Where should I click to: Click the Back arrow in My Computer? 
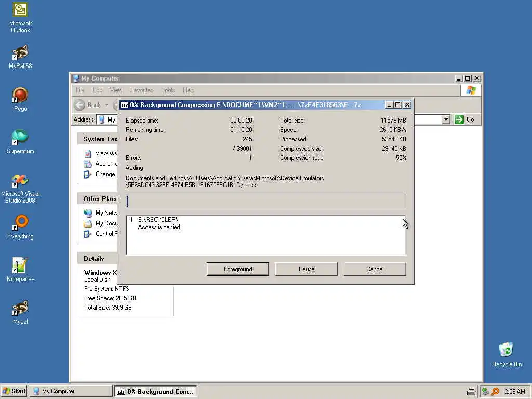coord(79,105)
